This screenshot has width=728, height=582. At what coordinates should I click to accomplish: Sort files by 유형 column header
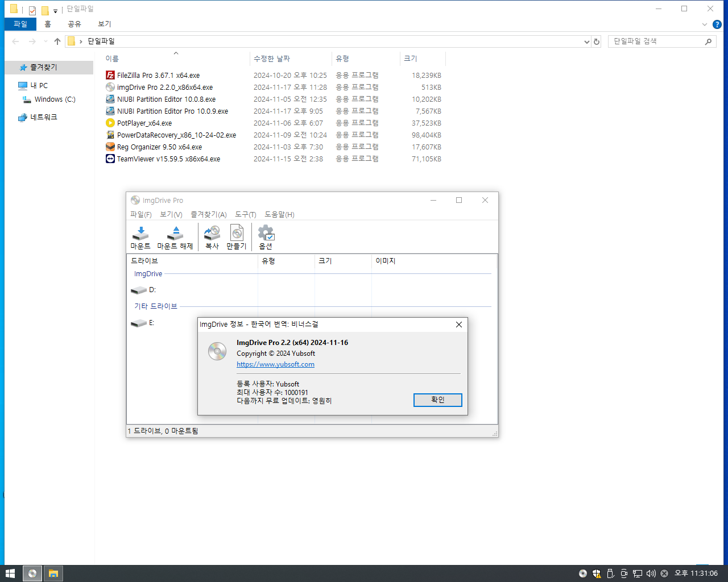tap(366, 59)
